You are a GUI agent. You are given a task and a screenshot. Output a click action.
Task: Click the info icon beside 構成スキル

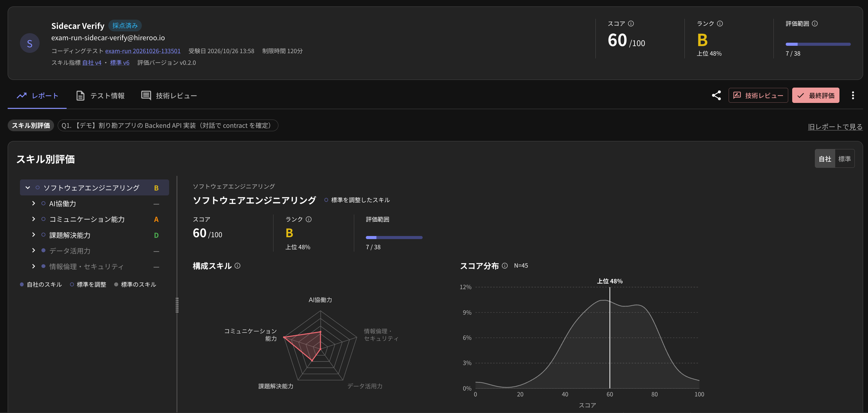coord(238,266)
